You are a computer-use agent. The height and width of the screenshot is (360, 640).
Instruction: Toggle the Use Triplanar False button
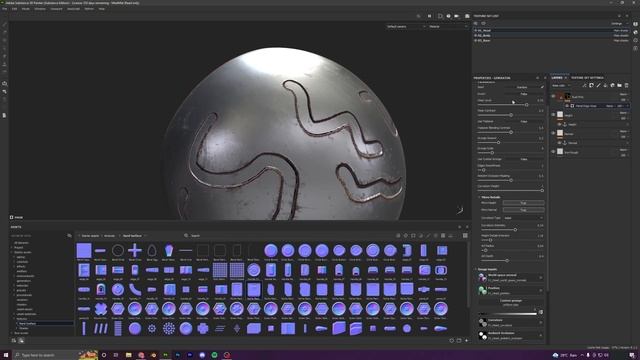point(524,121)
